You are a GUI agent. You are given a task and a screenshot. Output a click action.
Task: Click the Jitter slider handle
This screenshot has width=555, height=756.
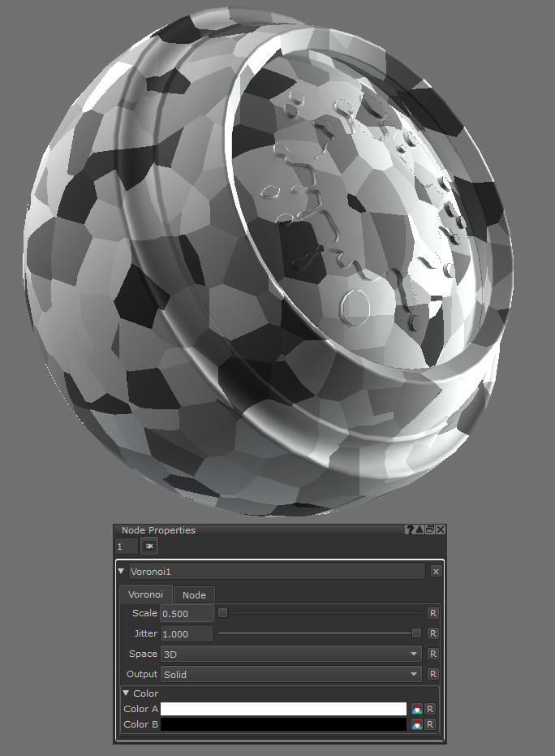[x=416, y=633]
